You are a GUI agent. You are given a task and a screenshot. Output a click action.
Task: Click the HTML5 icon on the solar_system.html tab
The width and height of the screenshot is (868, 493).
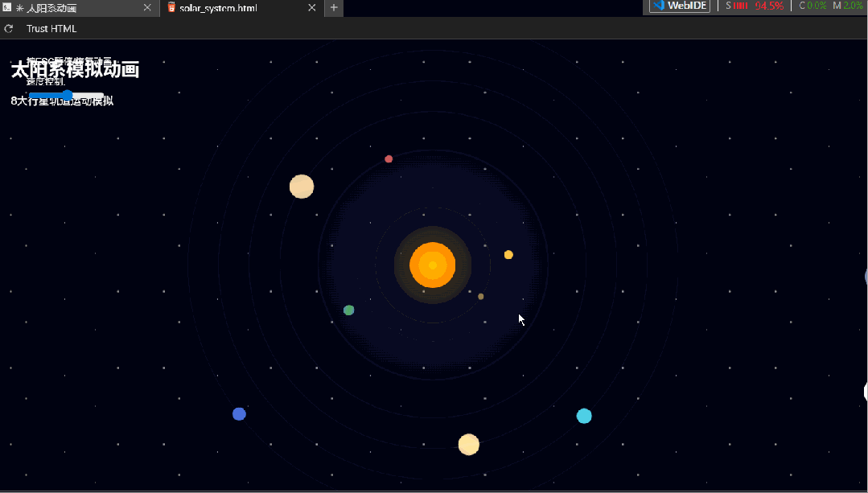171,8
